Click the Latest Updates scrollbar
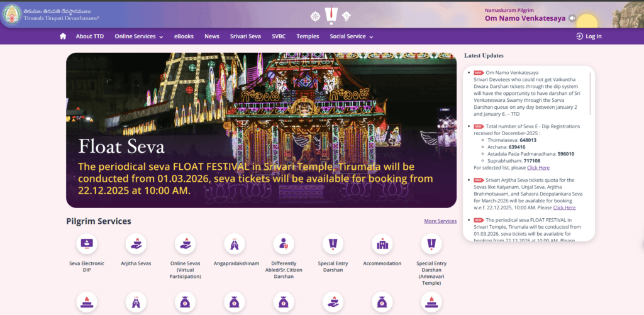644x315 pixels. coord(590,94)
